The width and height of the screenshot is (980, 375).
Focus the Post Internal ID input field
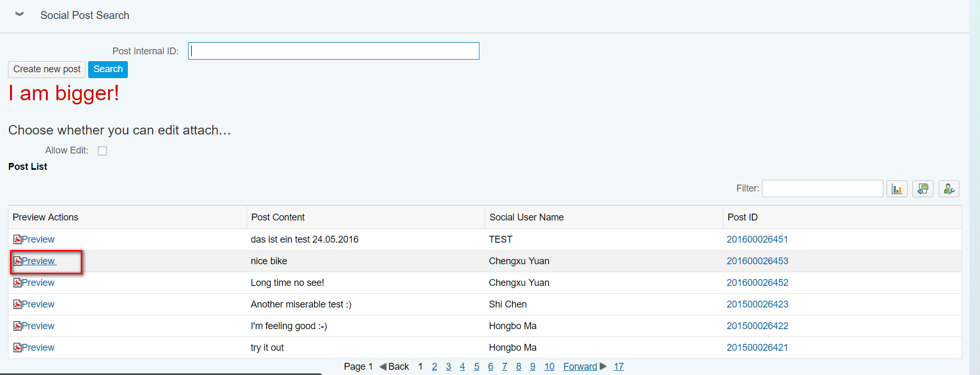point(333,51)
